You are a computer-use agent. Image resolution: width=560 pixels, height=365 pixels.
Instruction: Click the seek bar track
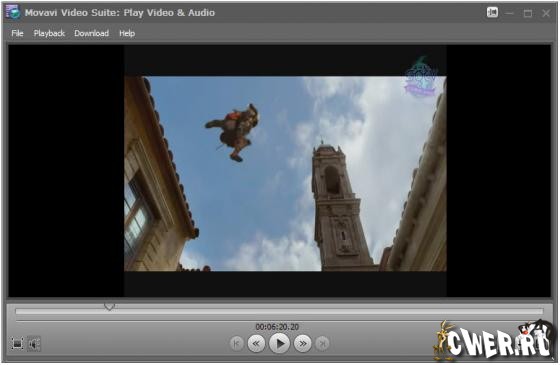[x=279, y=312]
